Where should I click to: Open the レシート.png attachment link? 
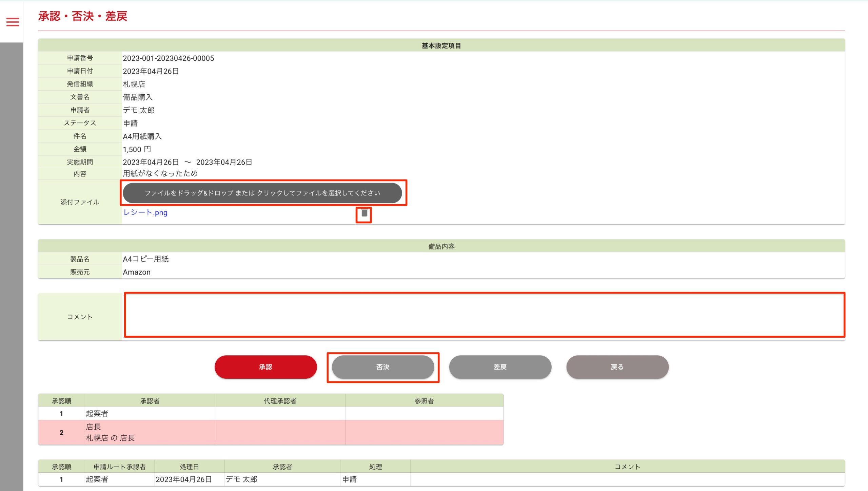(x=145, y=213)
